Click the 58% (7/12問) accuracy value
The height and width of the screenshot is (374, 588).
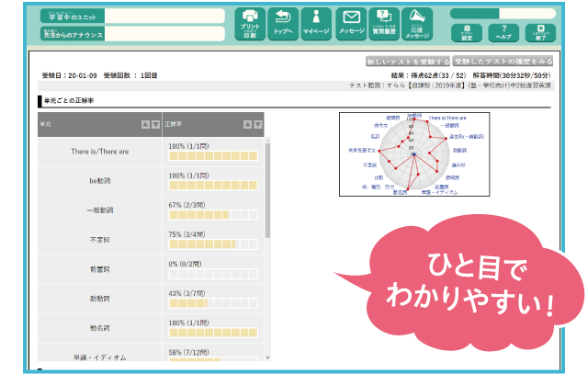[188, 352]
